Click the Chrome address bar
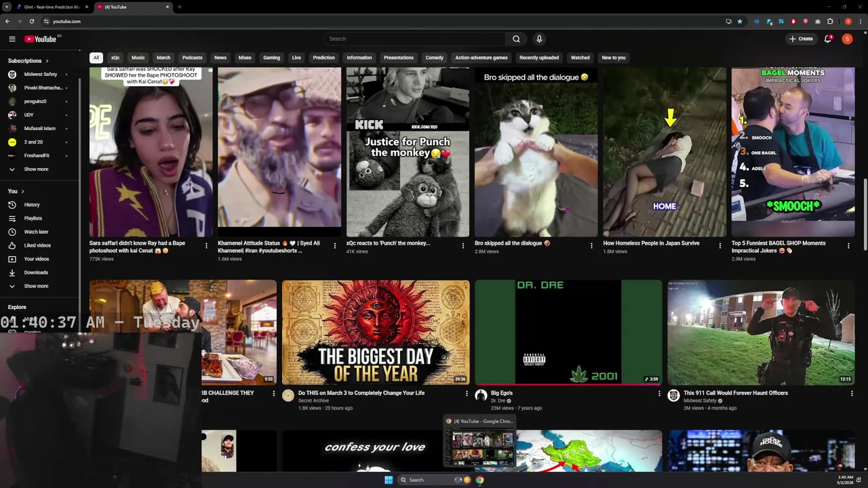This screenshot has height=488, width=868. point(380,21)
